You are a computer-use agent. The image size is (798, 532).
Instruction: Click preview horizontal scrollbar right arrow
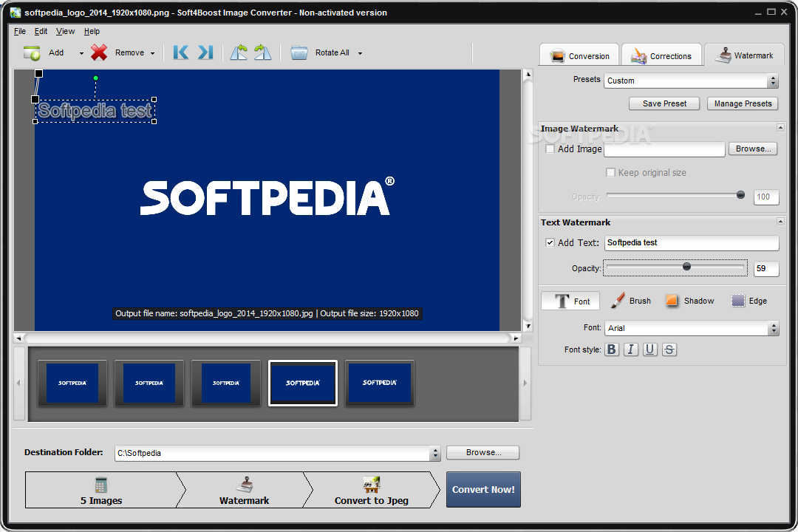pyautogui.click(x=516, y=338)
